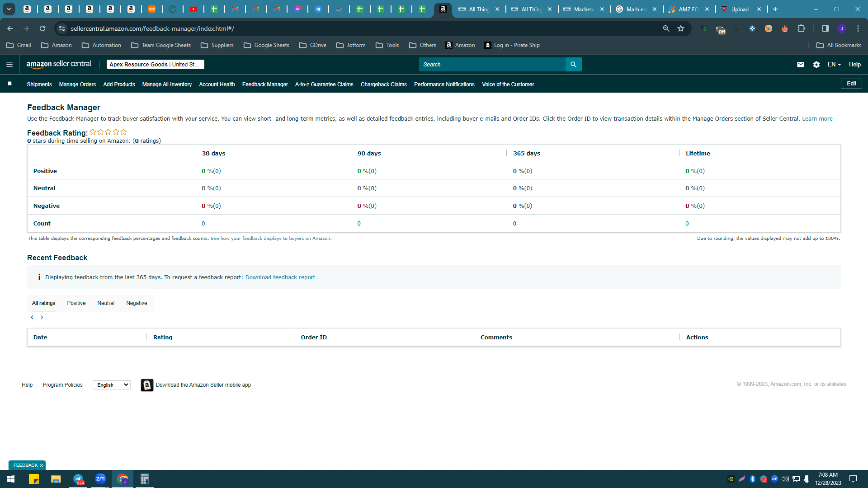
Task: Open Performance Notifications page
Action: coord(444,84)
